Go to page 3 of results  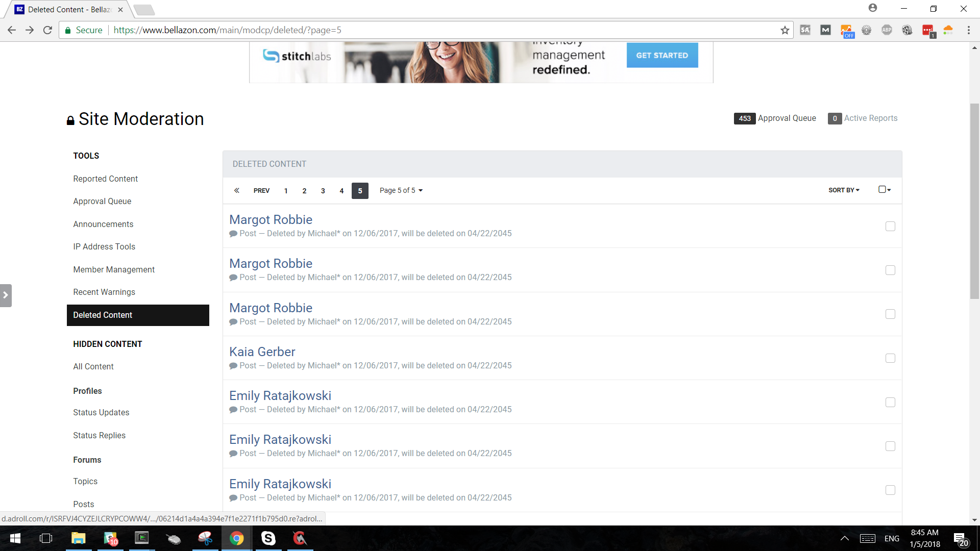coord(323,190)
